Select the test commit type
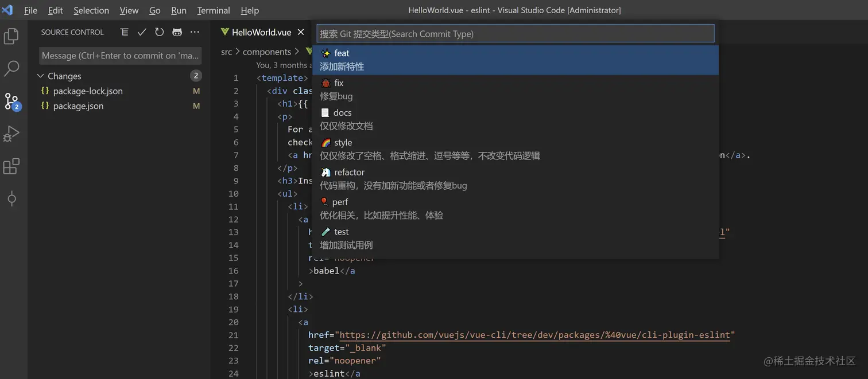 pos(516,239)
